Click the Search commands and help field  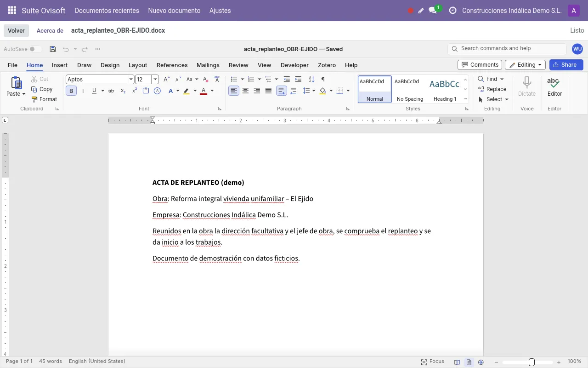click(x=507, y=49)
